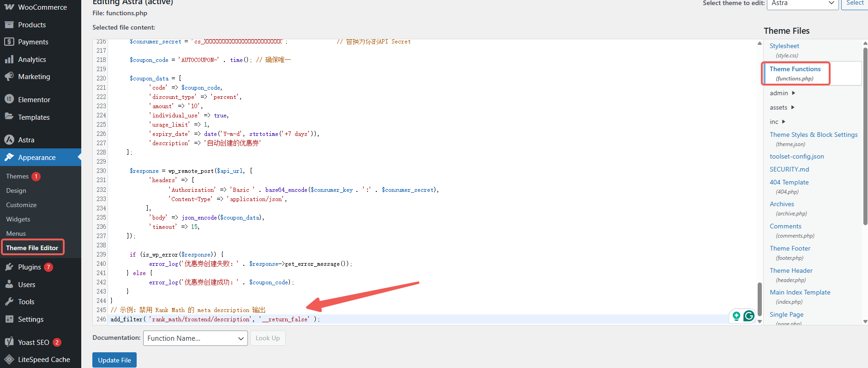Open Products via its sidebar icon
This screenshot has height=368, width=868.
[9, 25]
